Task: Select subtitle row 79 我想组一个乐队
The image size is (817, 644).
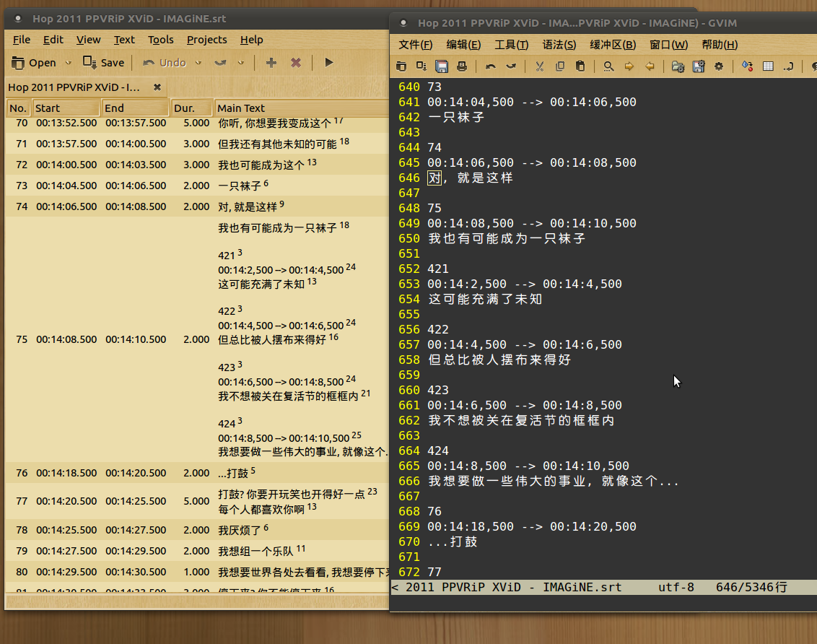Action: [197, 551]
